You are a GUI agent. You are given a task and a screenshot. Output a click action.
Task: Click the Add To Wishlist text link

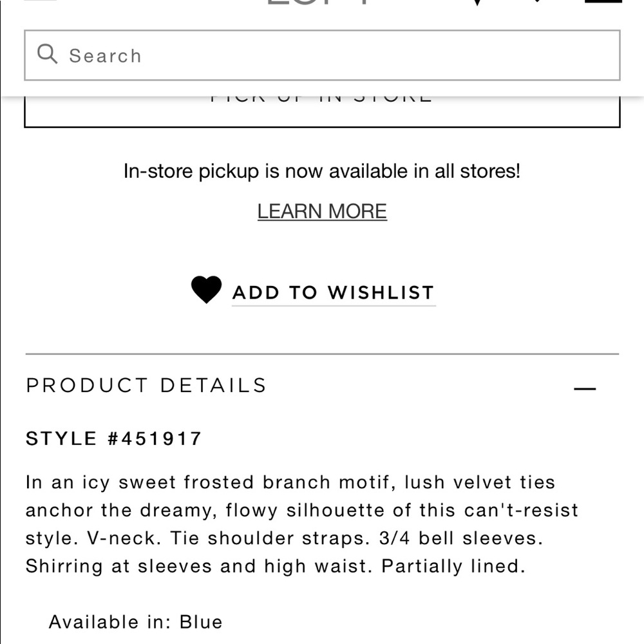(334, 293)
